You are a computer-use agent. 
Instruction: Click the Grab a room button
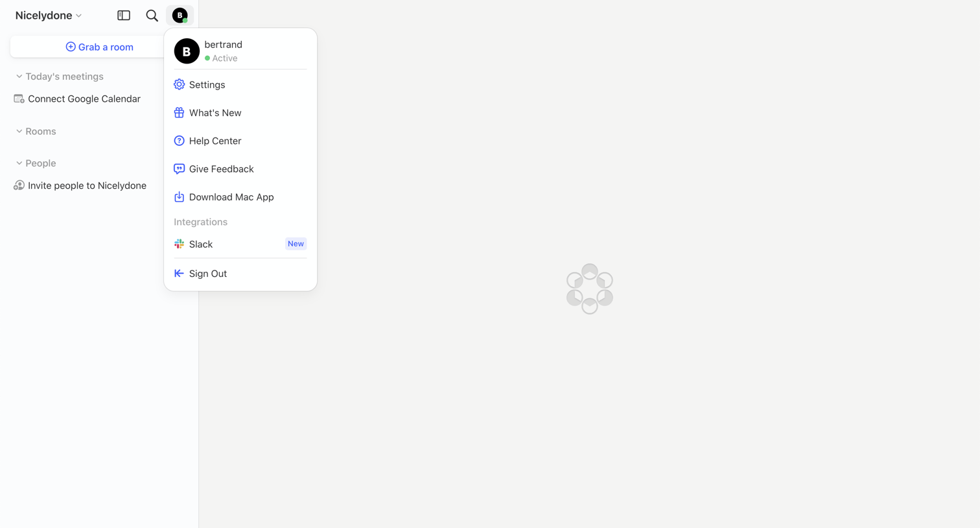[99, 47]
